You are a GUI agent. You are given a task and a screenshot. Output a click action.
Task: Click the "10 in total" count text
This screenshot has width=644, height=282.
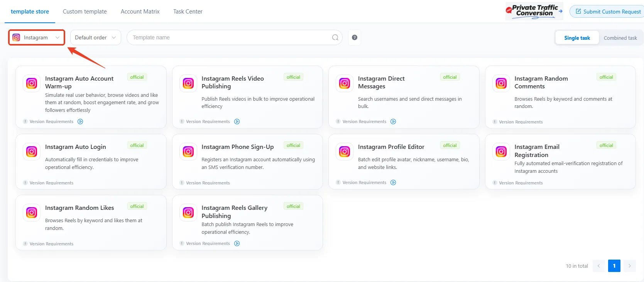point(577,266)
